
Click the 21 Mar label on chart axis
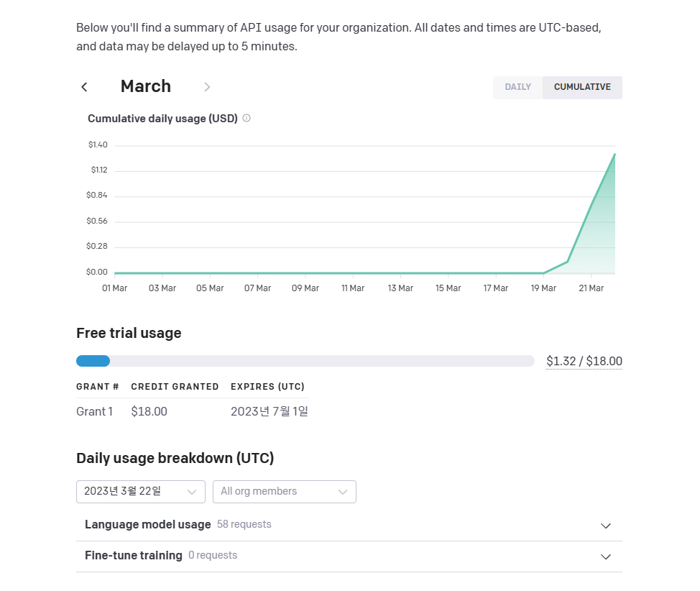[591, 288]
